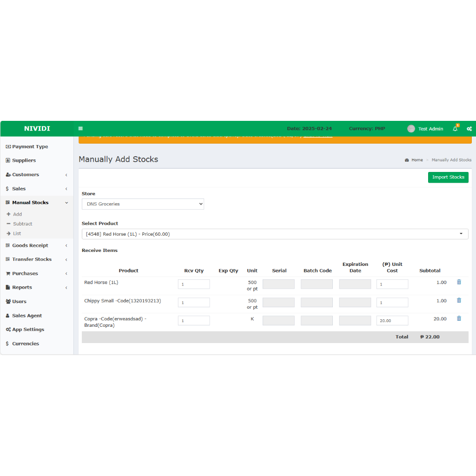Go to Suppliers in the sidebar

point(24,160)
